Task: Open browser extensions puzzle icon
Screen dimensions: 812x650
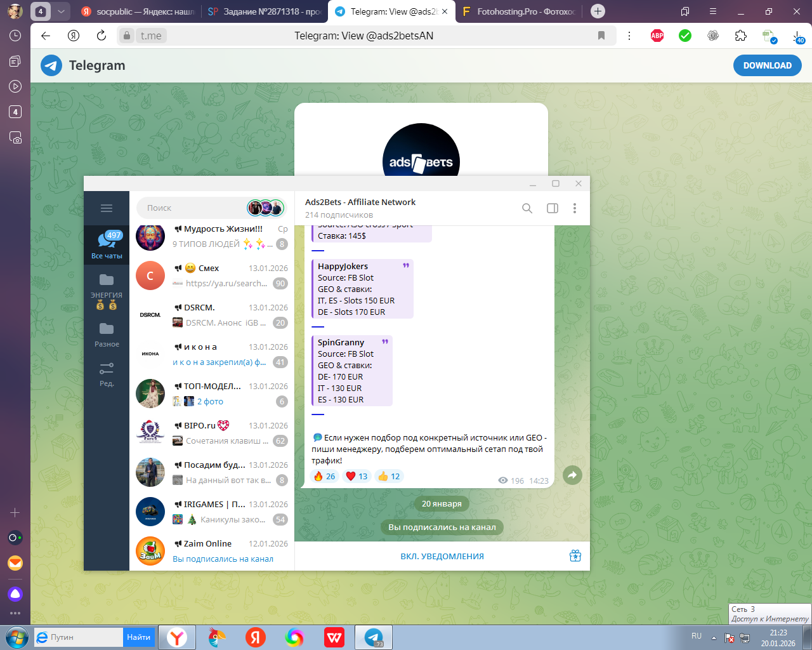Action: (x=741, y=36)
